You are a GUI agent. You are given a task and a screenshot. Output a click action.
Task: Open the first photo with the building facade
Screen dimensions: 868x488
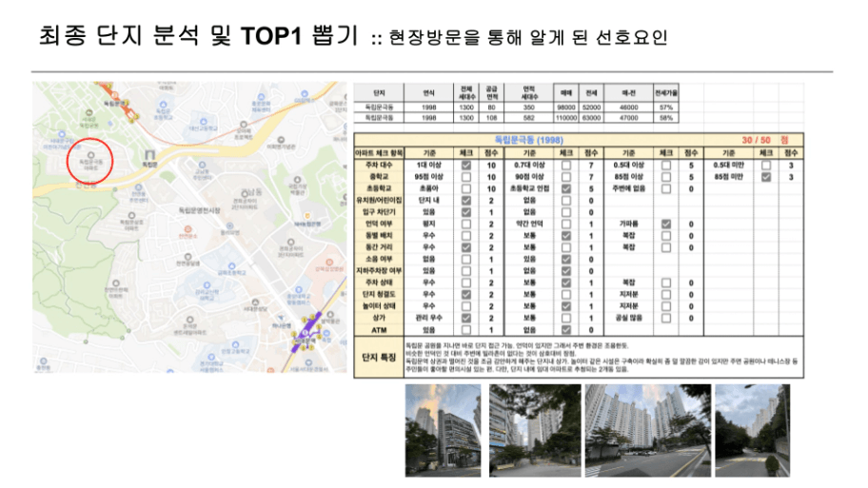pyautogui.click(x=443, y=431)
